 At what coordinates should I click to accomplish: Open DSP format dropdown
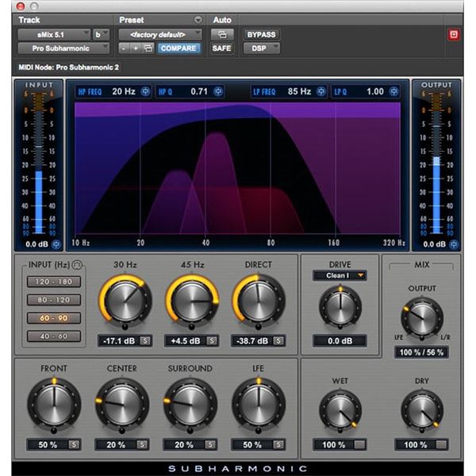click(262, 48)
